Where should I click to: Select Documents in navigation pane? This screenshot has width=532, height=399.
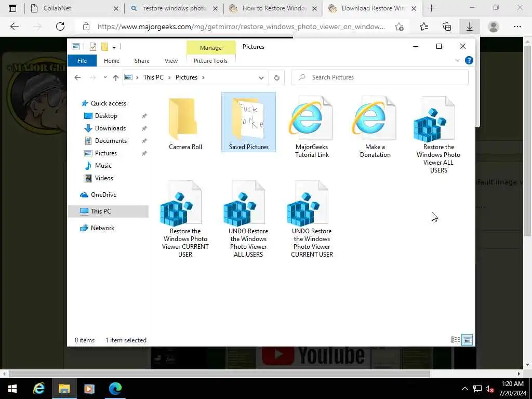[111, 141]
